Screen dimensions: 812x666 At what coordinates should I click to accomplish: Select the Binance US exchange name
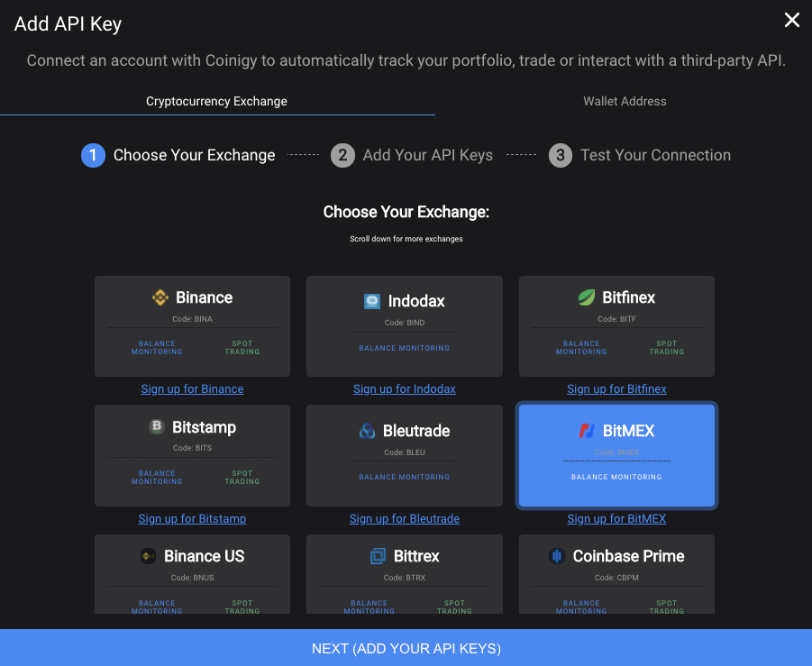[x=204, y=556]
